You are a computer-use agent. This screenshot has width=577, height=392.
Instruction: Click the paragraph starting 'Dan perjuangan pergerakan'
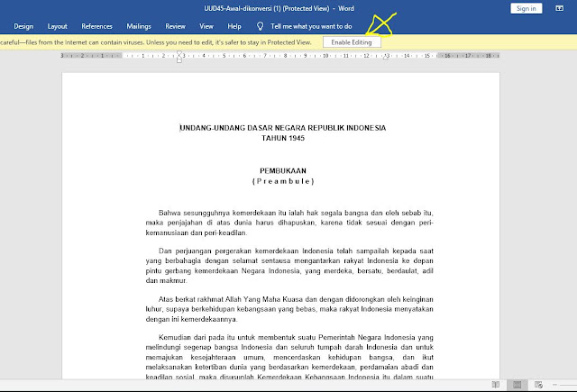[289, 266]
